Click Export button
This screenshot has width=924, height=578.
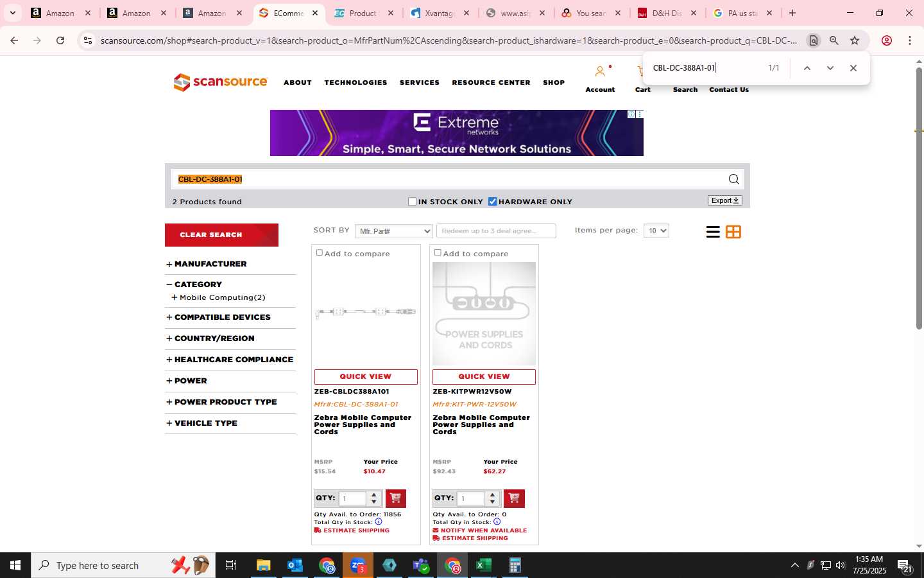725,200
